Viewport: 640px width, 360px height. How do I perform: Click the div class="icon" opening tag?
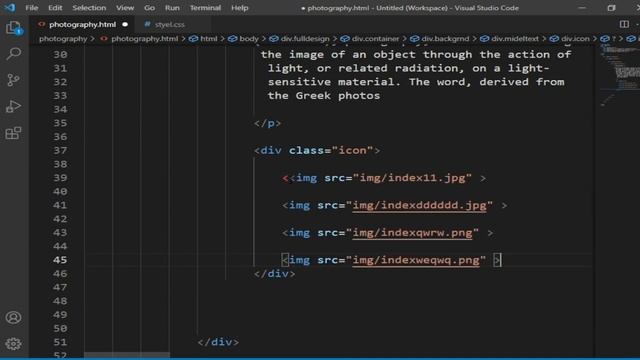(x=317, y=151)
